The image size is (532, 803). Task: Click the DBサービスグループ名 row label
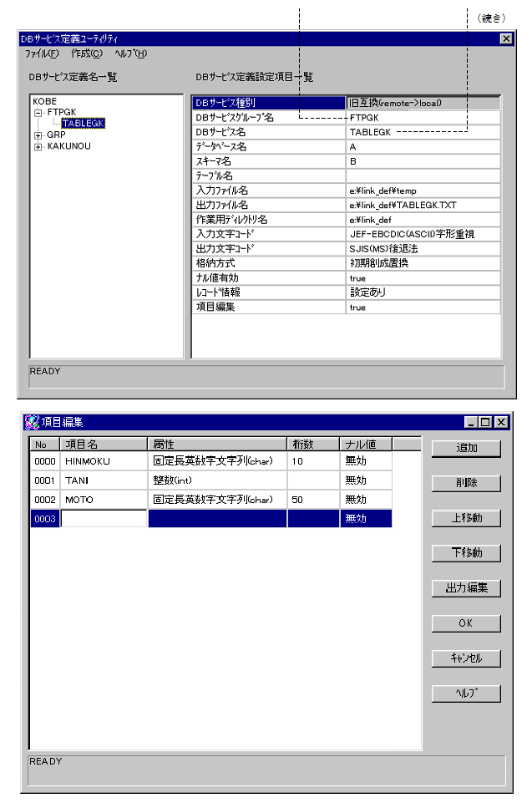(x=269, y=118)
